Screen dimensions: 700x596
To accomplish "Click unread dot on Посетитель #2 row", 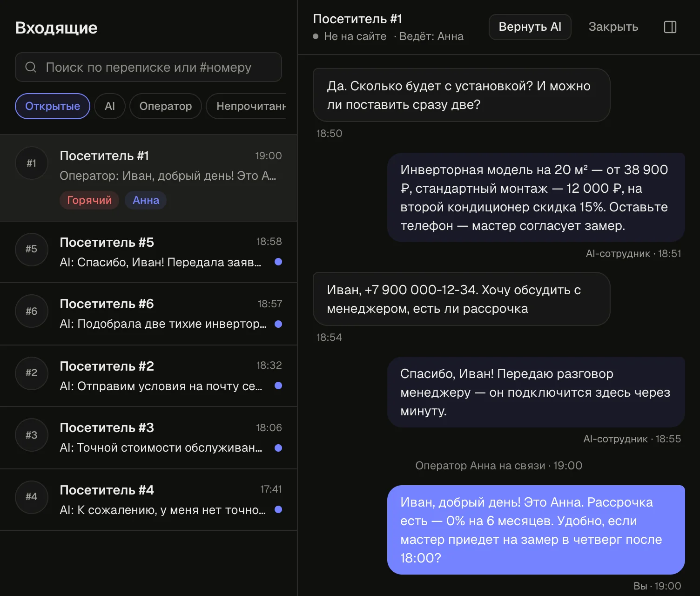I will [x=278, y=386].
